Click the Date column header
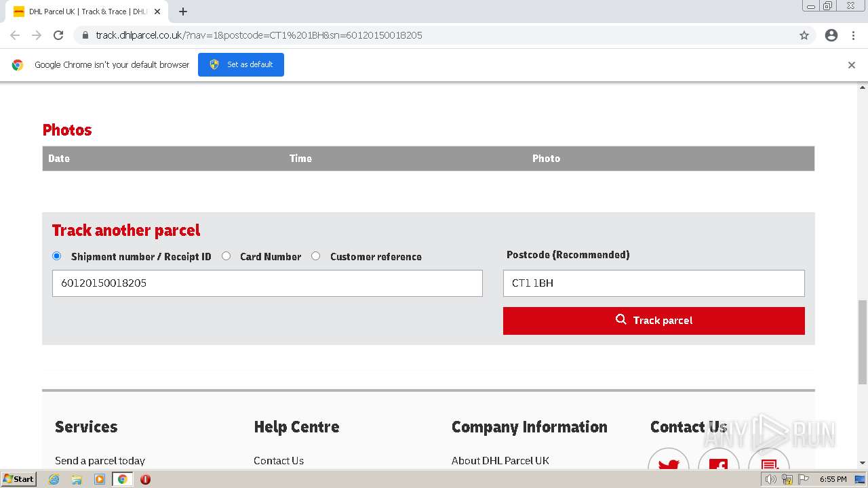This screenshot has height=488, width=868. 59,159
